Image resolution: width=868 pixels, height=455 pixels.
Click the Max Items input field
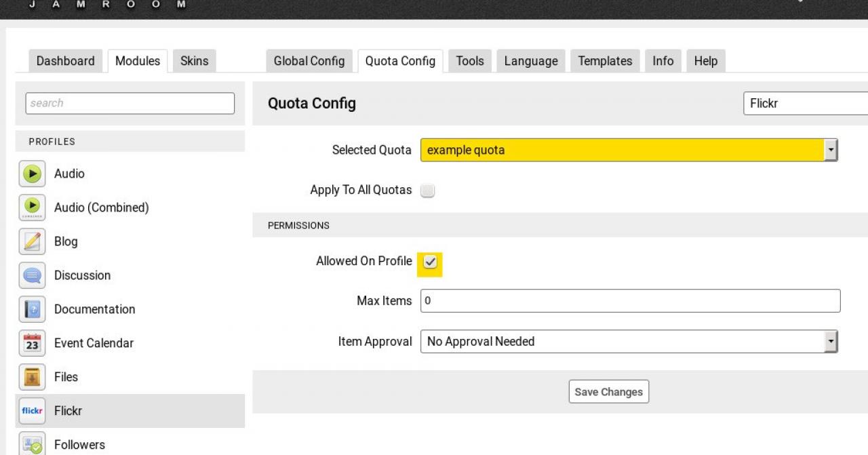coord(630,300)
